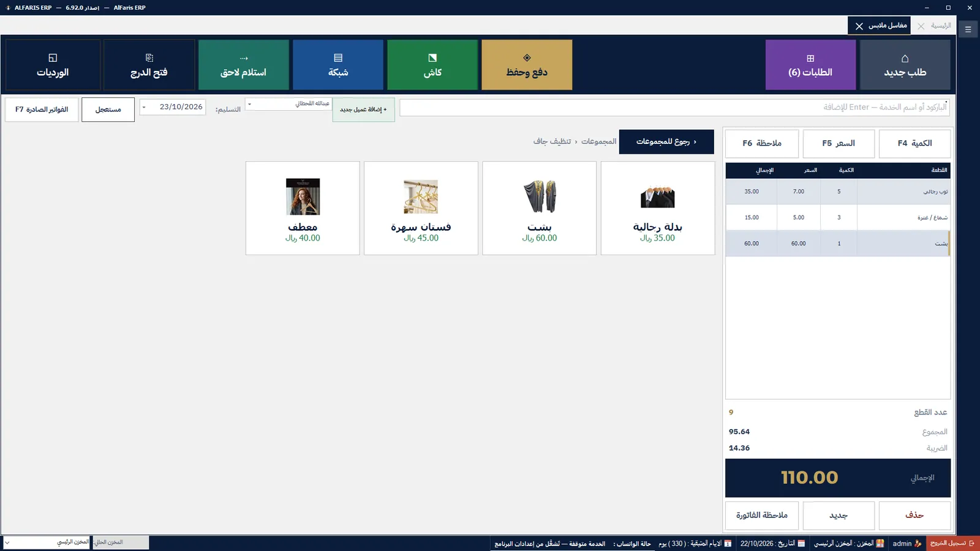Screen dimensions: 980x551
Task: Click the الكمية F4 quantity button
Action: pyautogui.click(x=914, y=143)
